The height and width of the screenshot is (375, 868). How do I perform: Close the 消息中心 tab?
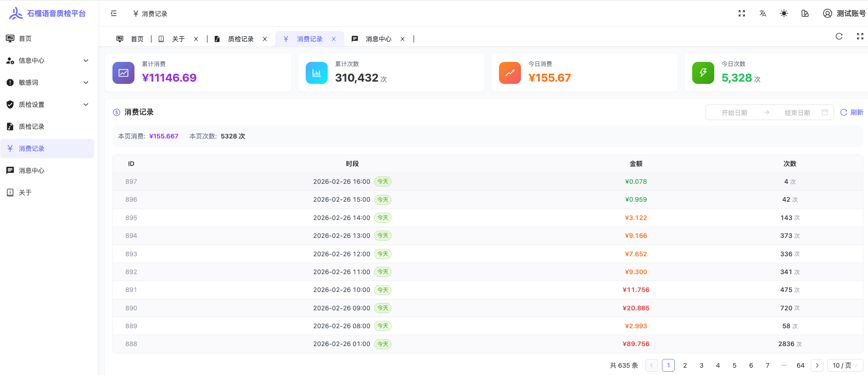(x=403, y=39)
